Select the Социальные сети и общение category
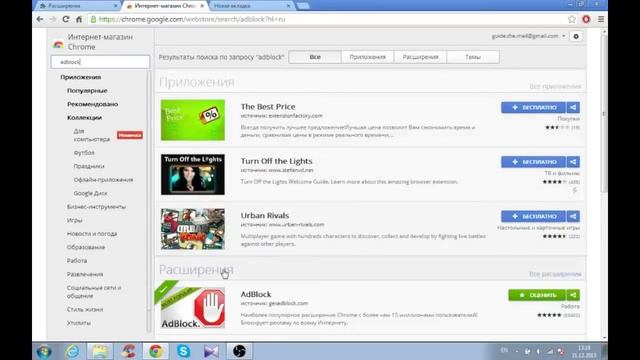640x360 pixels. [x=94, y=291]
